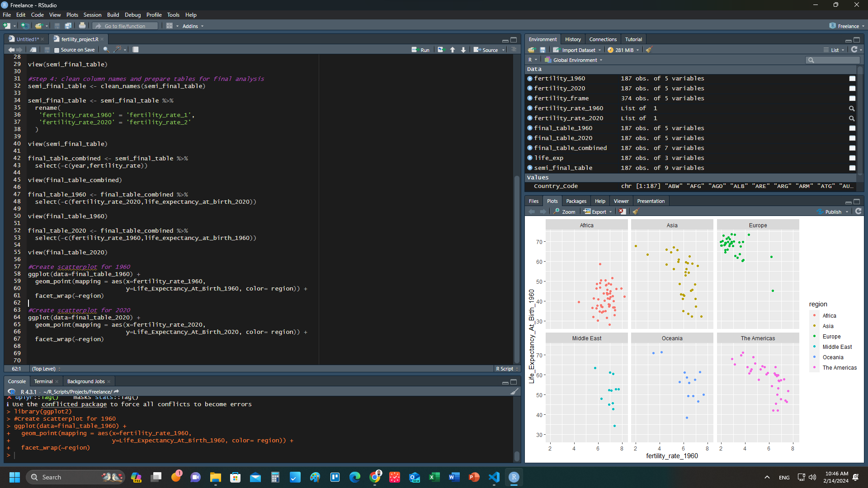Open final_table_1960 data table view
Image resolution: width=868 pixels, height=488 pixels.
click(852, 128)
